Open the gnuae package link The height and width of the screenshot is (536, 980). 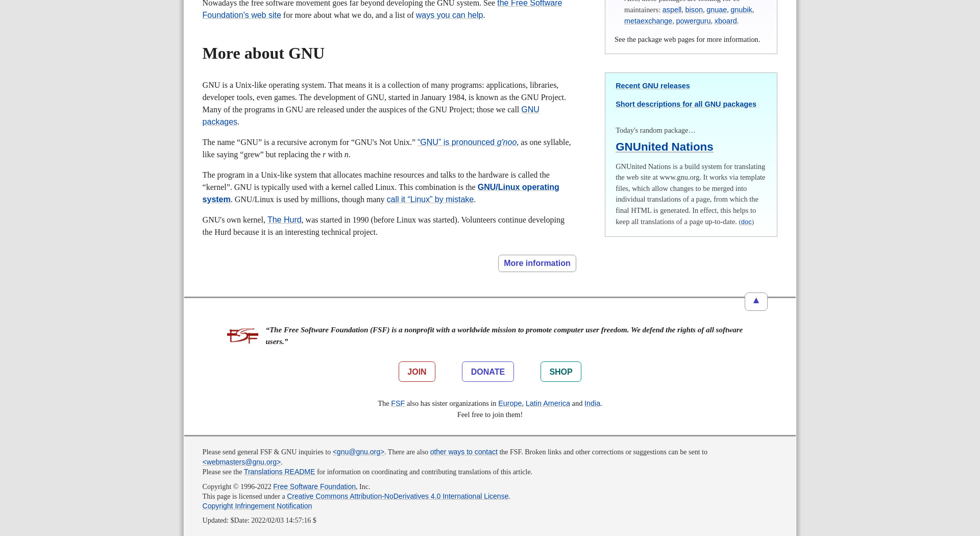pos(717,10)
